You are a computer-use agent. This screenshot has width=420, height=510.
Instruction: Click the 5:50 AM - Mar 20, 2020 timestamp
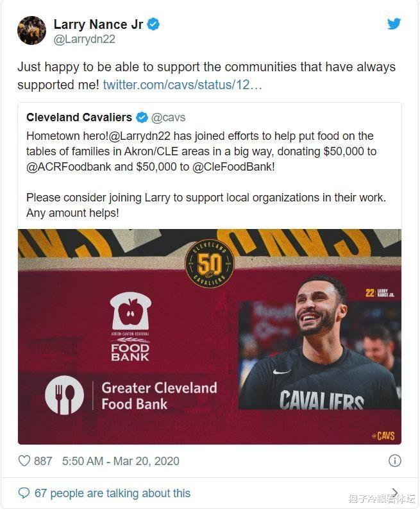click(x=121, y=461)
